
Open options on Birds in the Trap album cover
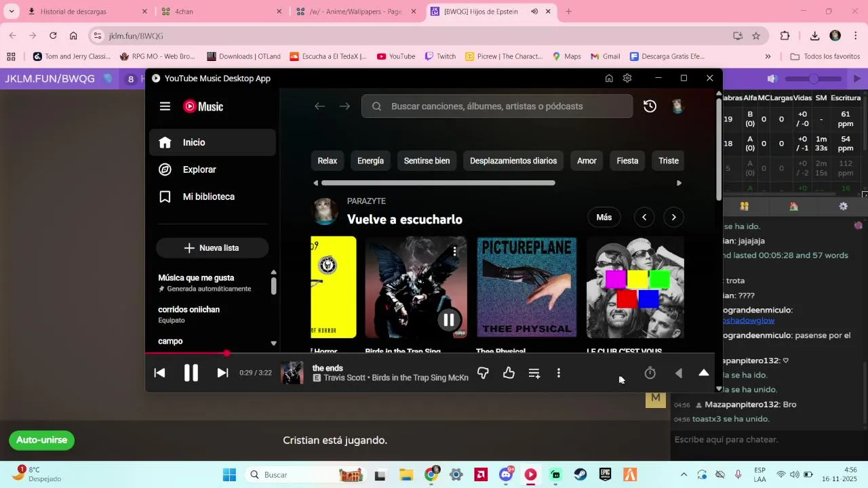coord(454,251)
